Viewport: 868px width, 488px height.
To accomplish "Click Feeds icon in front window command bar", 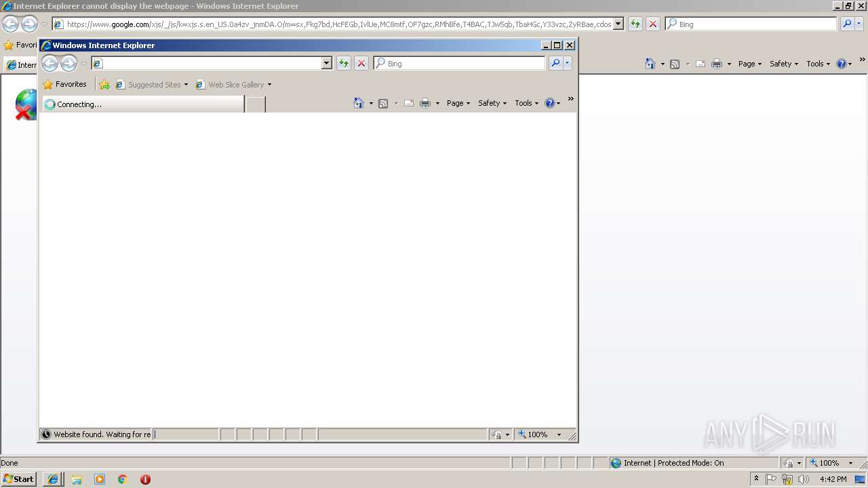I will click(x=383, y=103).
